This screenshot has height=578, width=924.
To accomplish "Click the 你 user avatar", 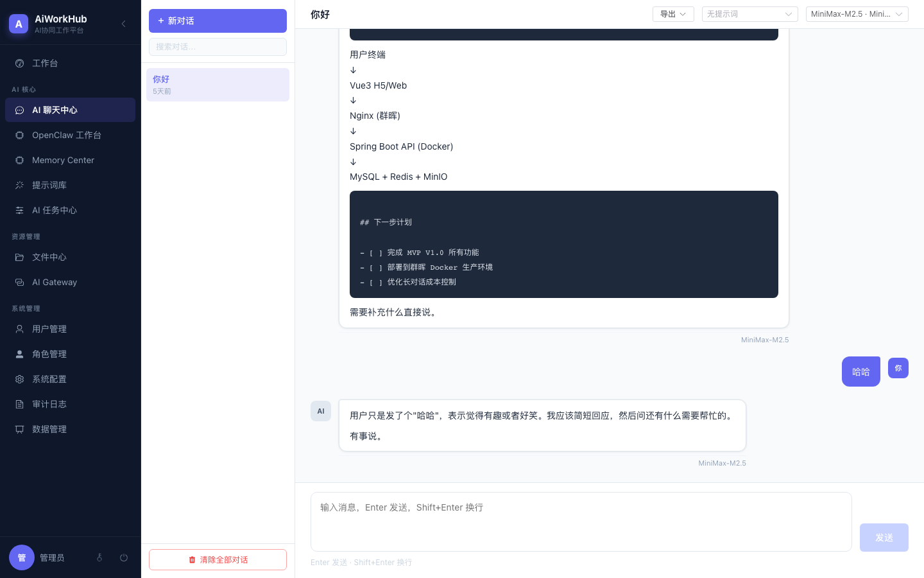I will [898, 368].
